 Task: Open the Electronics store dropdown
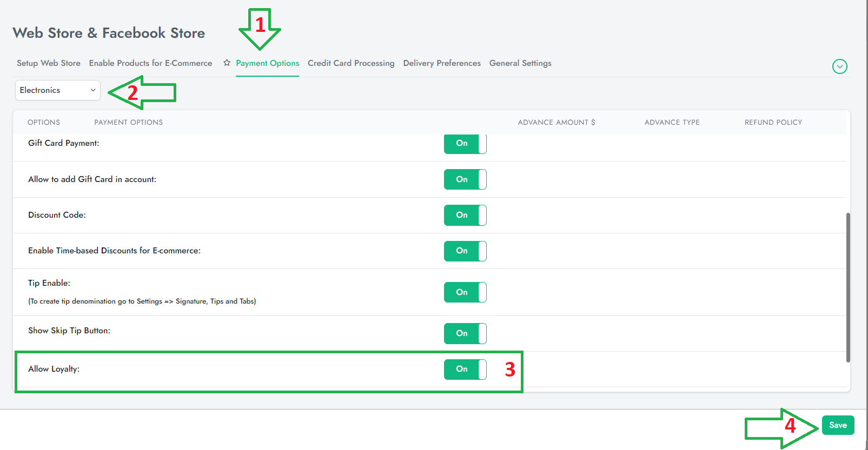[58, 90]
